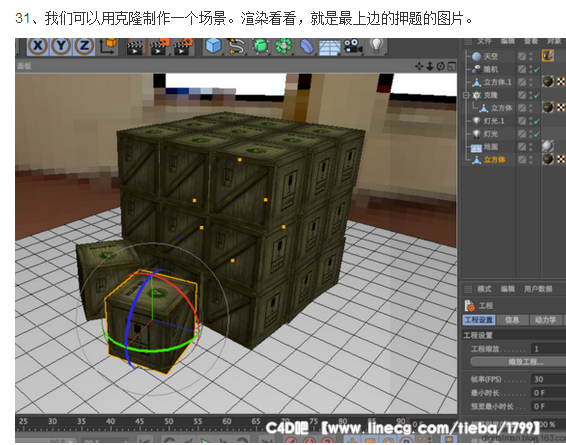566x445 pixels.
Task: Click the sky texture tag thumbnail
Action: pos(548,56)
